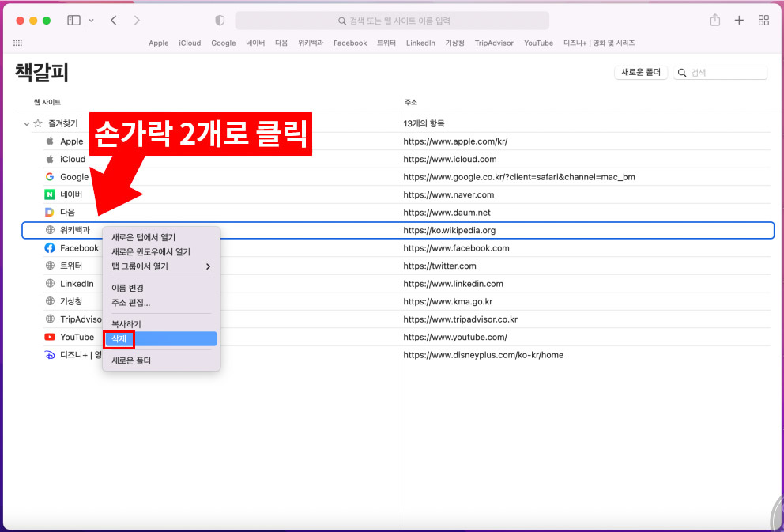Click the new tab plus icon

tap(739, 20)
